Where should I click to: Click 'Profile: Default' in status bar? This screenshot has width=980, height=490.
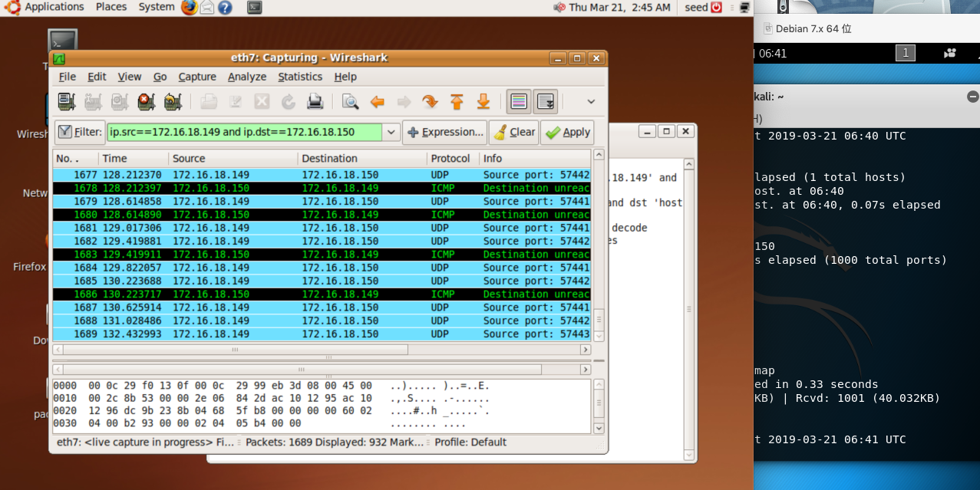[470, 442]
